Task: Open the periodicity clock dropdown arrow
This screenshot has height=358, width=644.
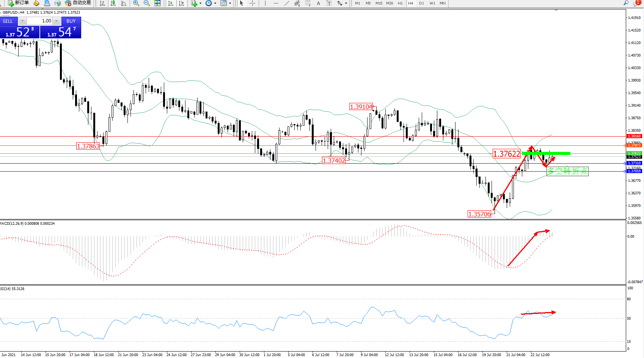Action: pyautogui.click(x=215, y=3)
